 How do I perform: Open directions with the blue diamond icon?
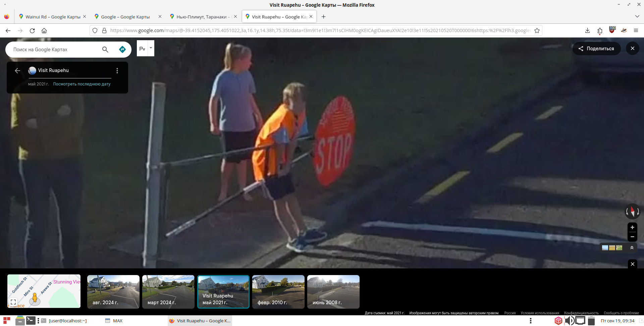122,50
